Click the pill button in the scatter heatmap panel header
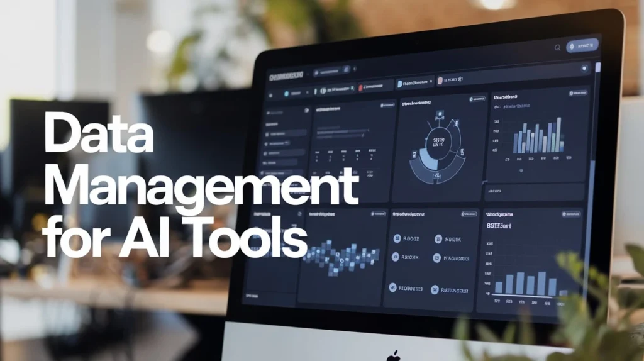Image resolution: width=644 pixels, height=361 pixels. [378, 214]
